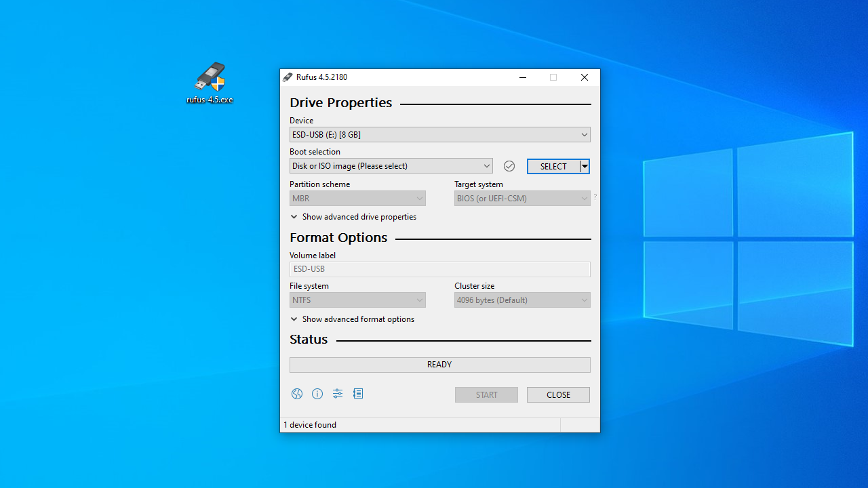Click the START button
868x488 pixels.
[486, 394]
